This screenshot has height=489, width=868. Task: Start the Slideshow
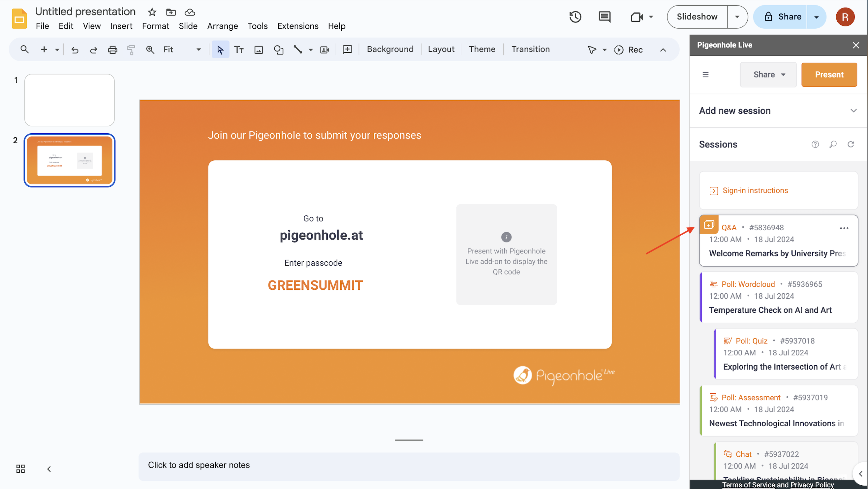coord(697,16)
